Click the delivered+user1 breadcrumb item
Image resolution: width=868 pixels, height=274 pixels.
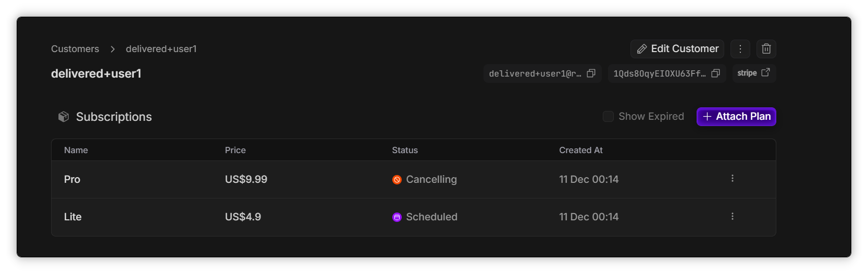point(161,49)
